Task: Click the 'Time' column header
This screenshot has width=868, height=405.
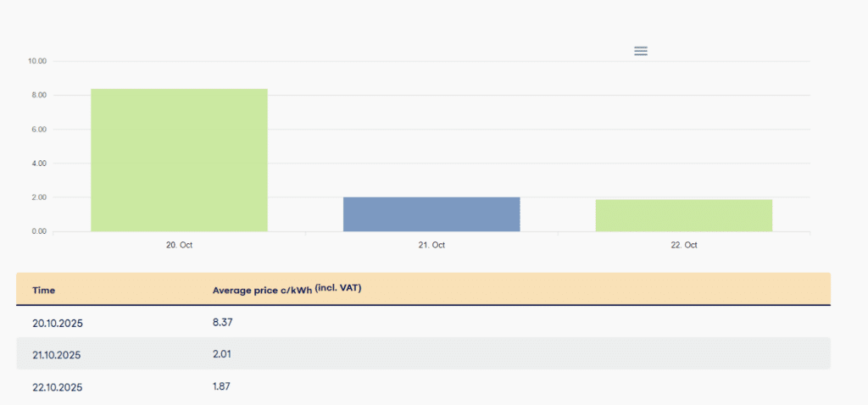Action: (44, 291)
